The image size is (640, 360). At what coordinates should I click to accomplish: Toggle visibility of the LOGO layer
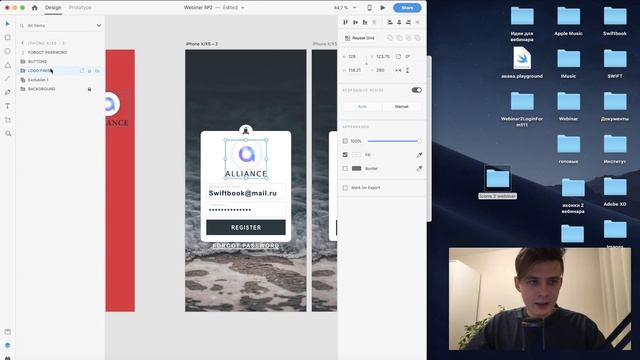tap(97, 71)
